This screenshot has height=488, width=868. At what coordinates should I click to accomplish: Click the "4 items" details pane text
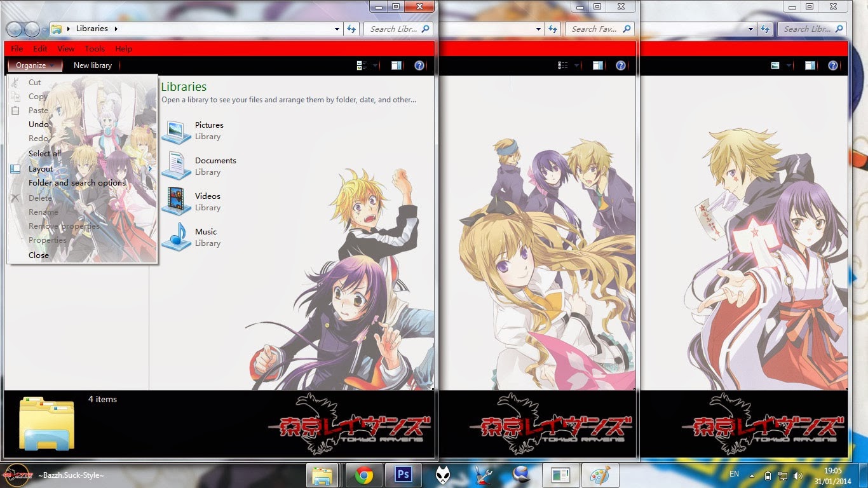click(x=102, y=399)
